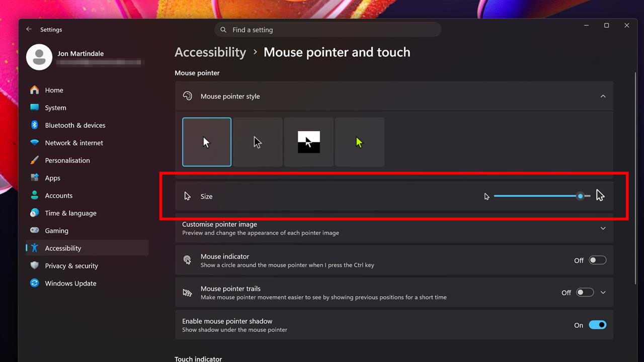
Task: Open Home settings page
Action: (87, 90)
